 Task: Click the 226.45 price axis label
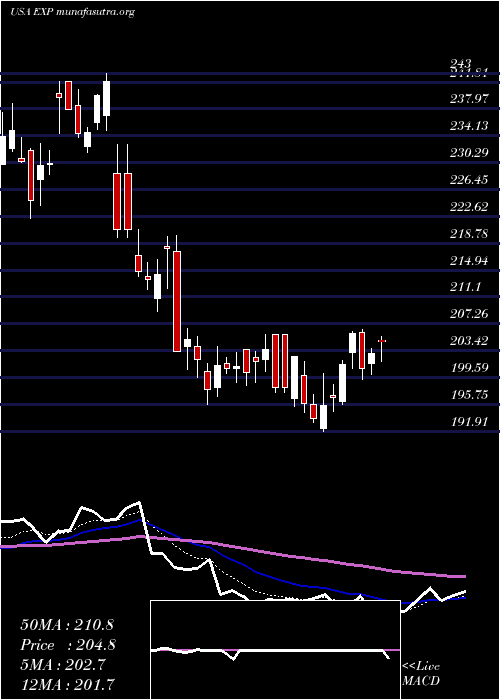coord(469,180)
